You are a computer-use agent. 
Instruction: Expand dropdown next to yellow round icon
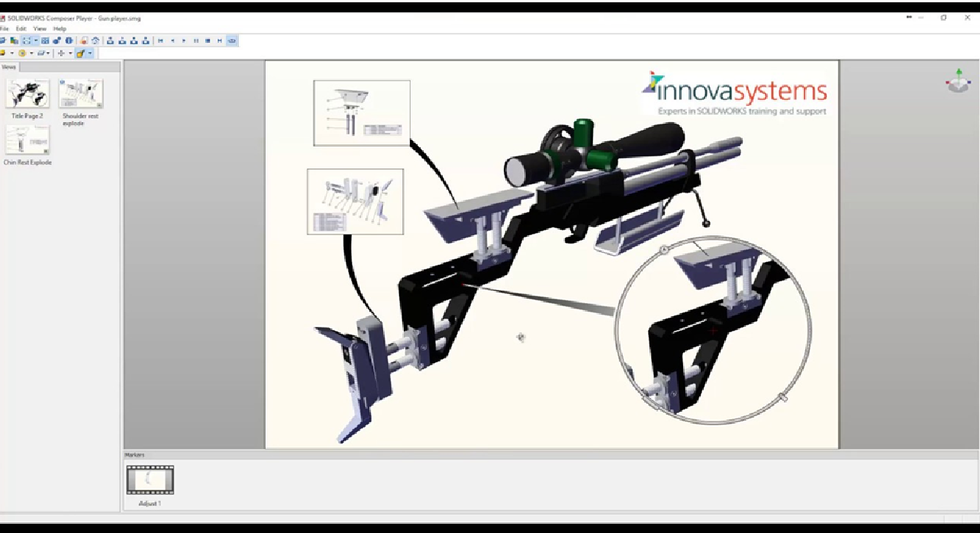pos(31,53)
